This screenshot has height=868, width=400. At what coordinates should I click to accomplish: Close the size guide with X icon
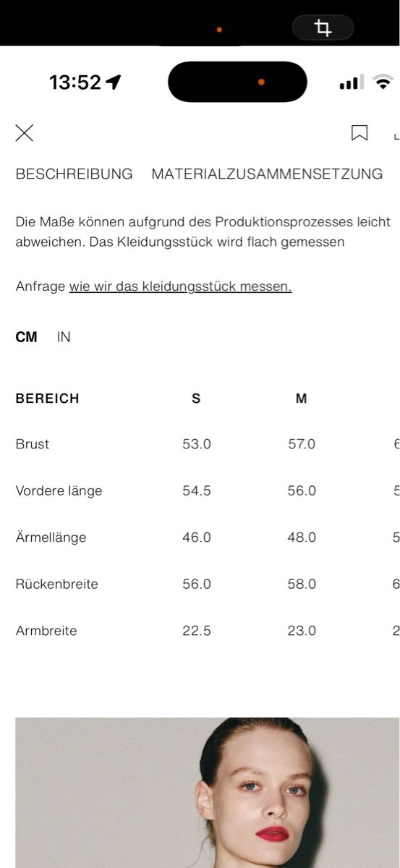[x=25, y=133]
